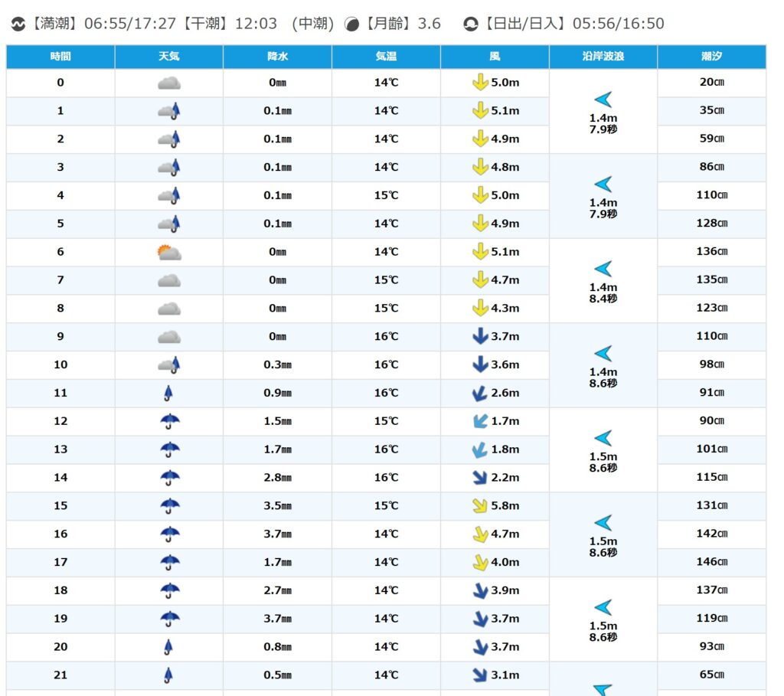Click the sunrise icon beside 日出/日入
The width and height of the screenshot is (784, 696).
point(471,24)
